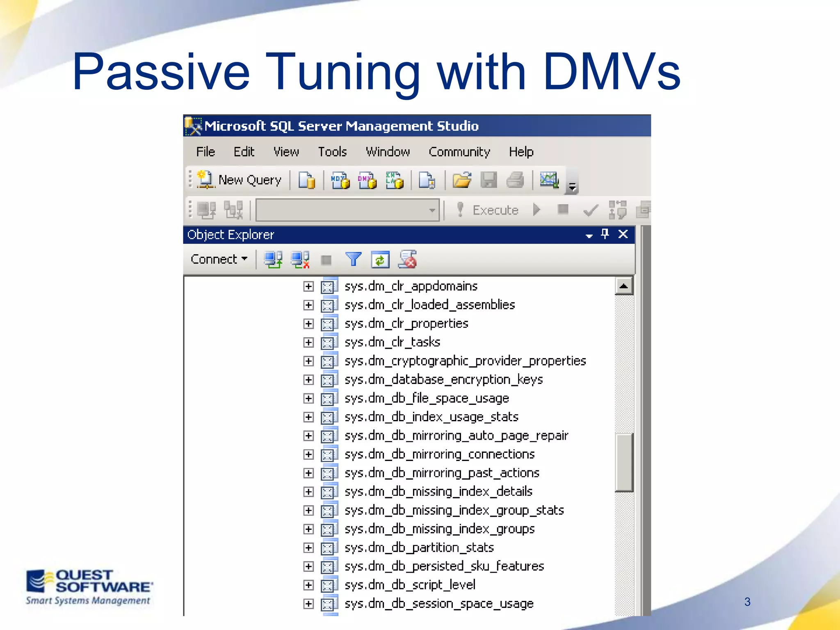The height and width of the screenshot is (630, 840).
Task: Click the Object Explorer vertical scrollbar thumb
Action: (624, 462)
